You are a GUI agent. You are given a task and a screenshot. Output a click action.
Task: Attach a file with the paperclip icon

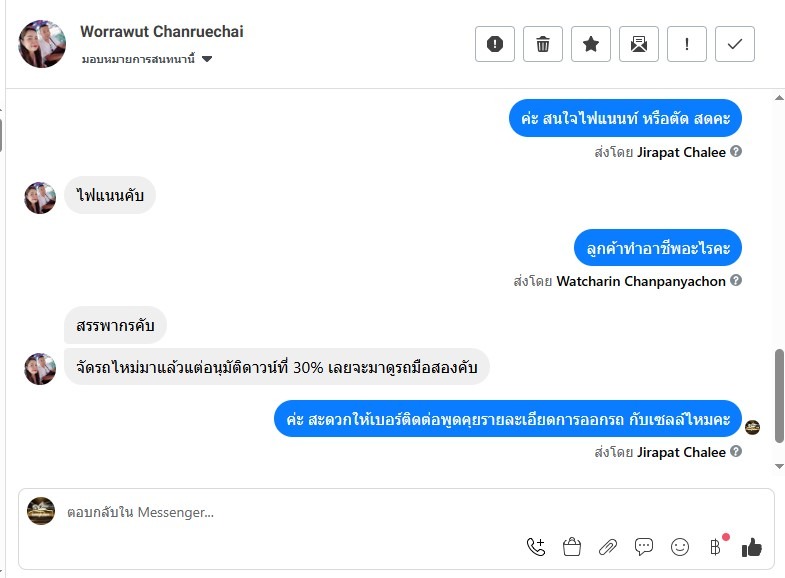coord(608,546)
